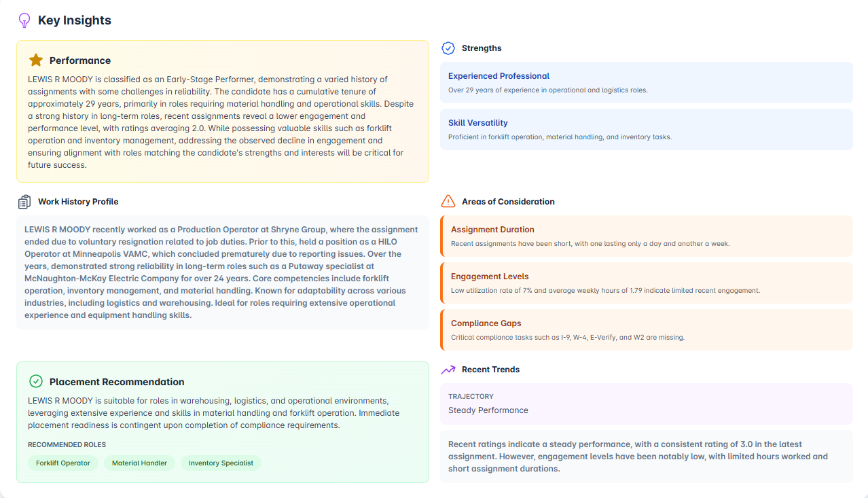Image resolution: width=868 pixels, height=498 pixels.
Task: Open the Skill Versatility strength card
Action: [647, 129]
